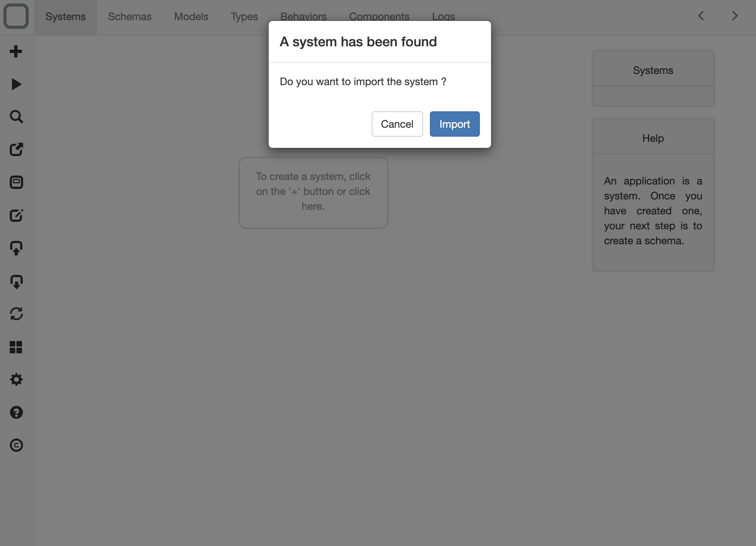The image size is (756, 546).
Task: Click the cloud download arrow icon
Action: [16, 281]
